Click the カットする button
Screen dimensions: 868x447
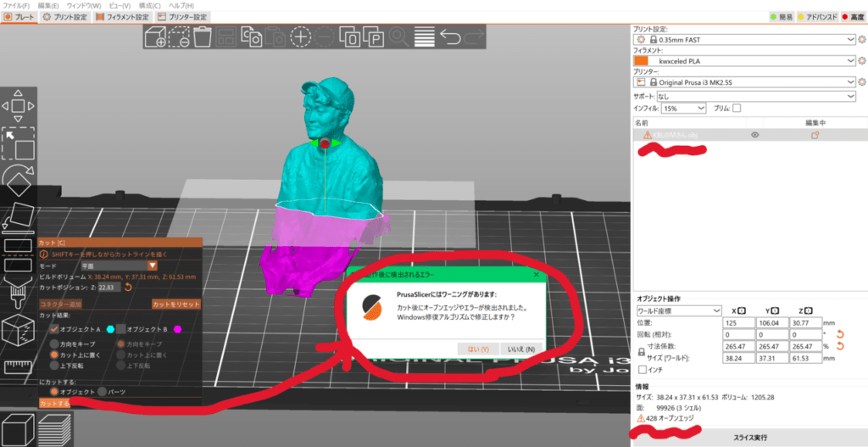coord(55,403)
